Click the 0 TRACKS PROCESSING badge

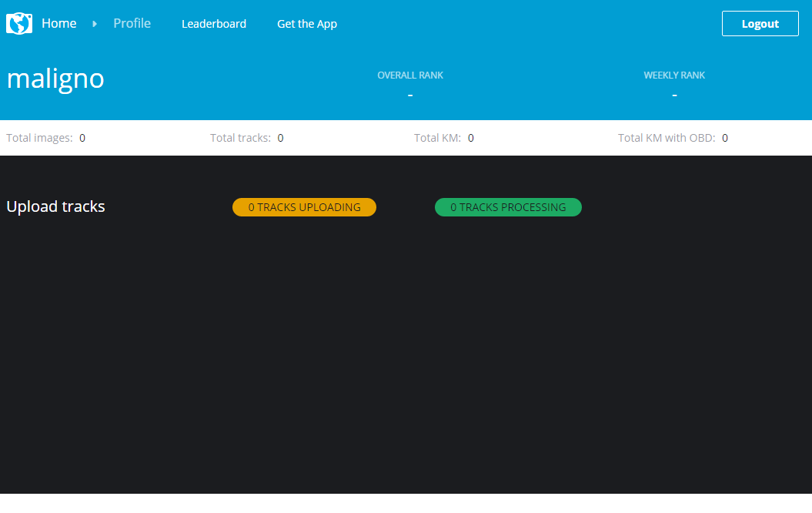tap(508, 207)
